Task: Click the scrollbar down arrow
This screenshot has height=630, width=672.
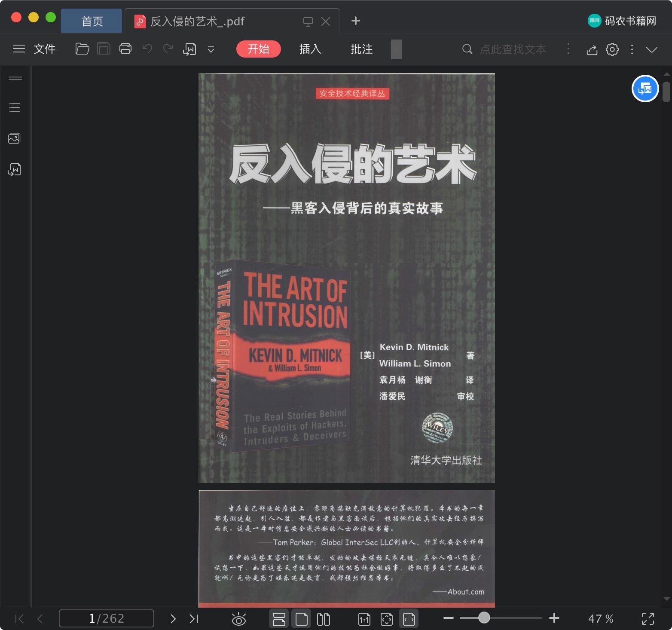Action: pos(666,599)
